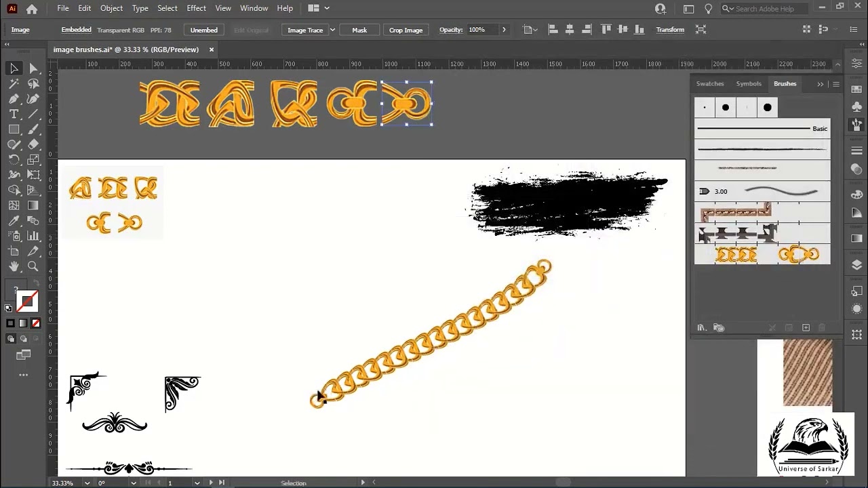Select the Shaper tool

(x=14, y=144)
